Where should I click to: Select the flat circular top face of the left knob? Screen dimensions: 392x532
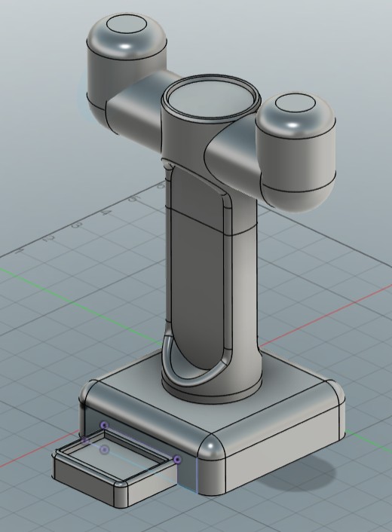click(x=126, y=24)
